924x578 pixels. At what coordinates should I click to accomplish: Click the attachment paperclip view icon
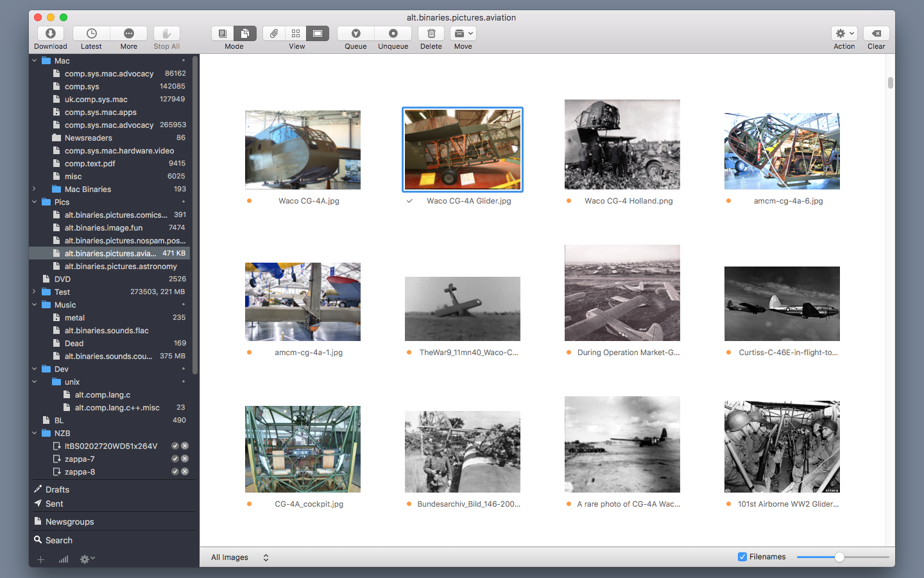click(x=274, y=33)
